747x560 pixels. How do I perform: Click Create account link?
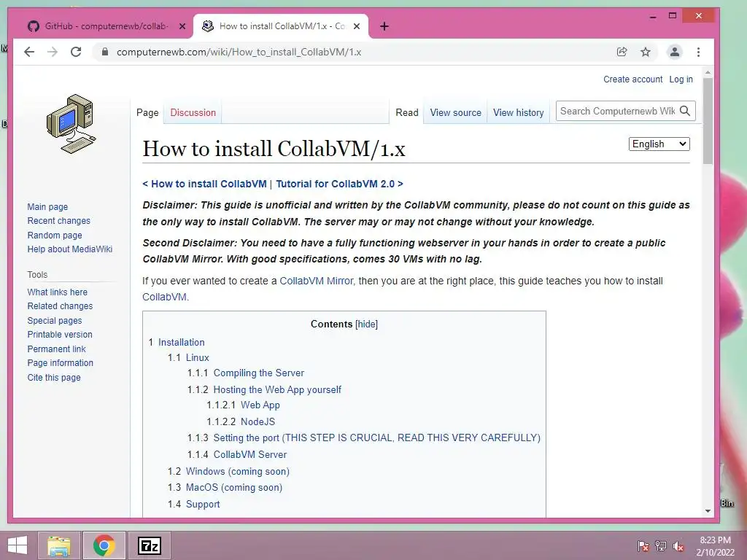tap(632, 79)
